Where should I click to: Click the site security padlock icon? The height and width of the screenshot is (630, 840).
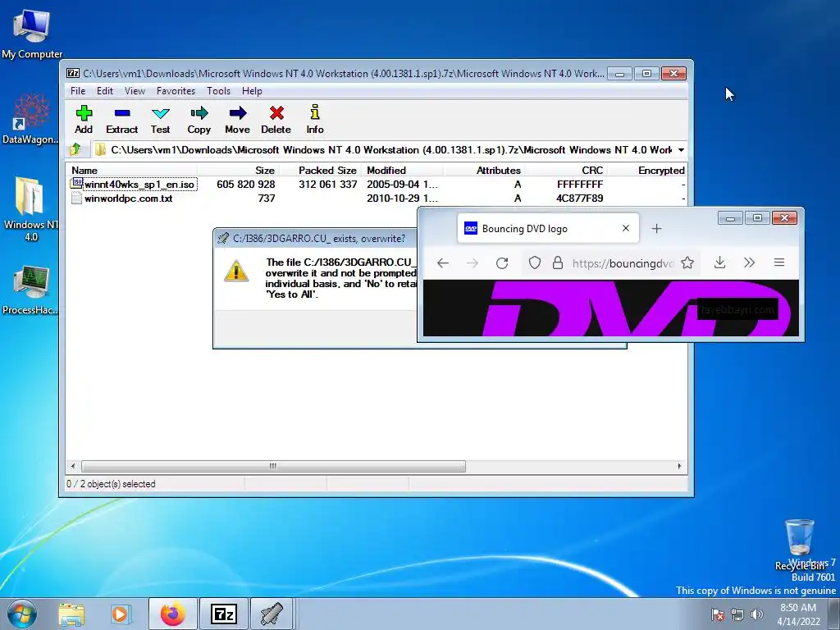tap(558, 263)
